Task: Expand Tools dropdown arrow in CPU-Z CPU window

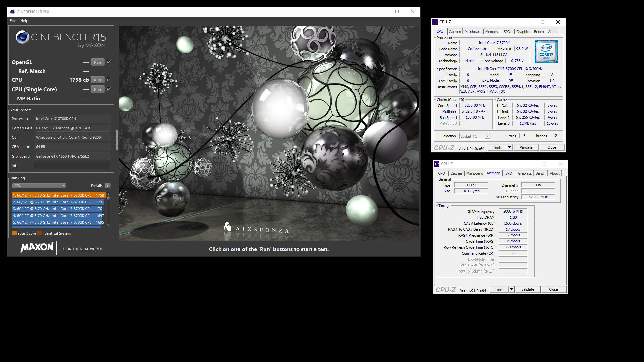Action: 509,147
